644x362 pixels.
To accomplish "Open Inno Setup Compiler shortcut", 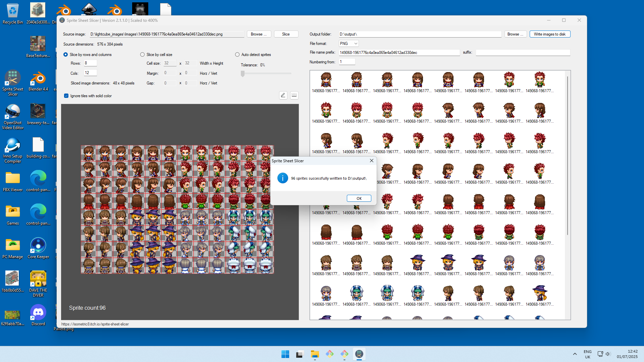I will [13, 150].
